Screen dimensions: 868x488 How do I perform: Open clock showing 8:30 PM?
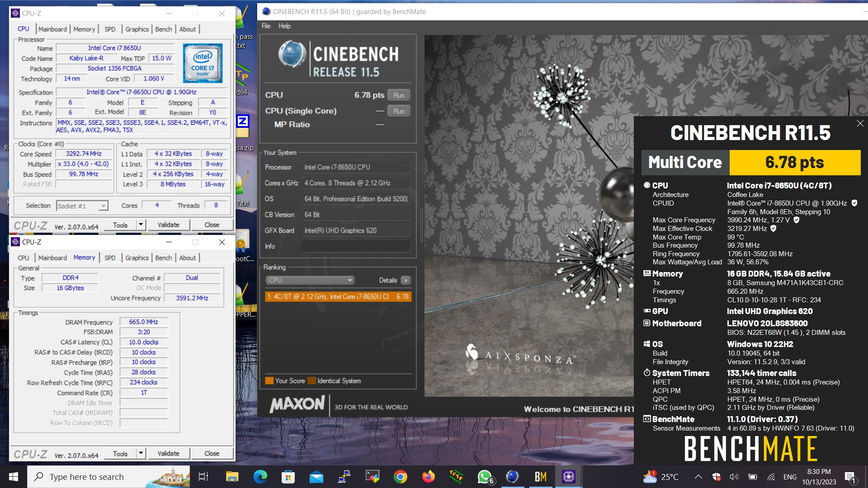pyautogui.click(x=819, y=477)
